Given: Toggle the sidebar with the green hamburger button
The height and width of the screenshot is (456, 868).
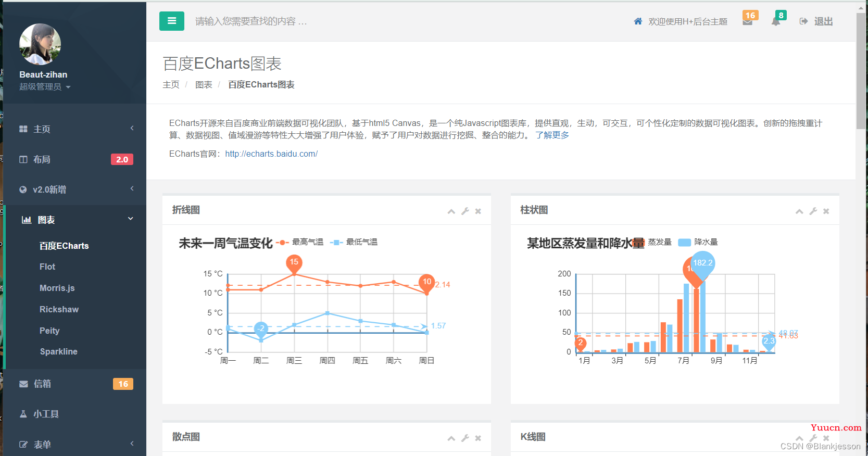Looking at the screenshot, I should pyautogui.click(x=172, y=21).
